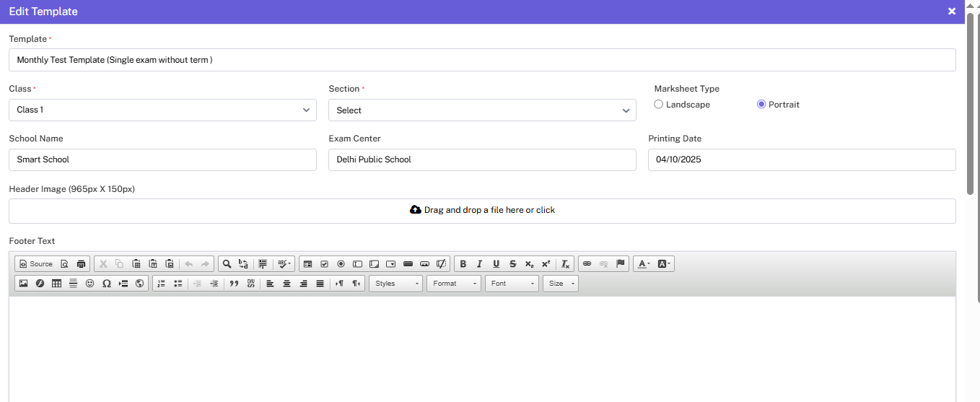Click the checkbox form element icon

pos(324,264)
